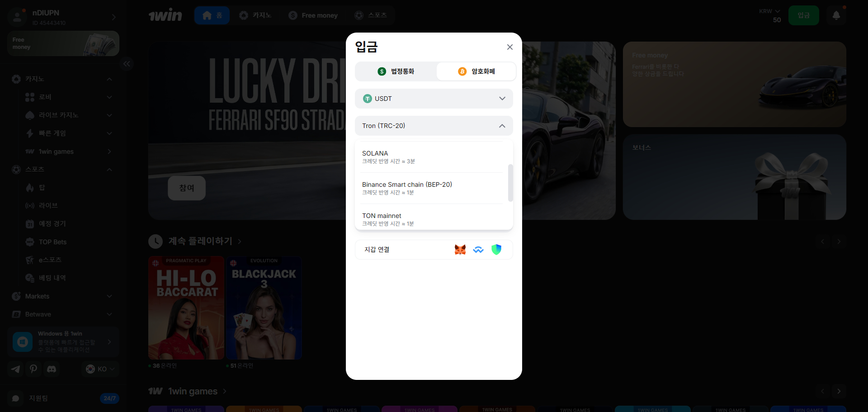
Task: Open the 카지노 top nav tab
Action: coord(255,15)
